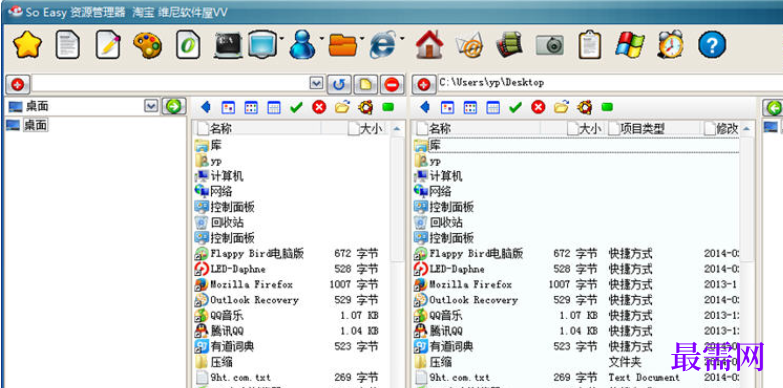Click the green O document icon
The width and height of the screenshot is (783, 388).
coord(188,45)
